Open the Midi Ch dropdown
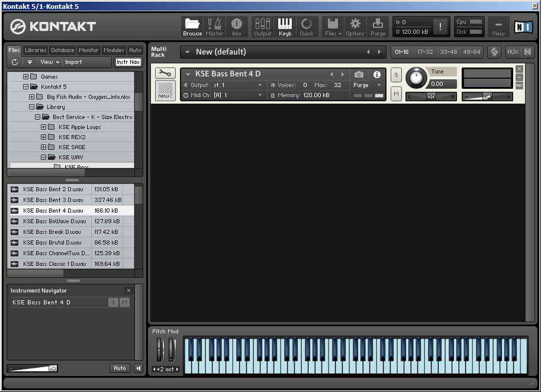The image size is (541, 392). pyautogui.click(x=224, y=95)
